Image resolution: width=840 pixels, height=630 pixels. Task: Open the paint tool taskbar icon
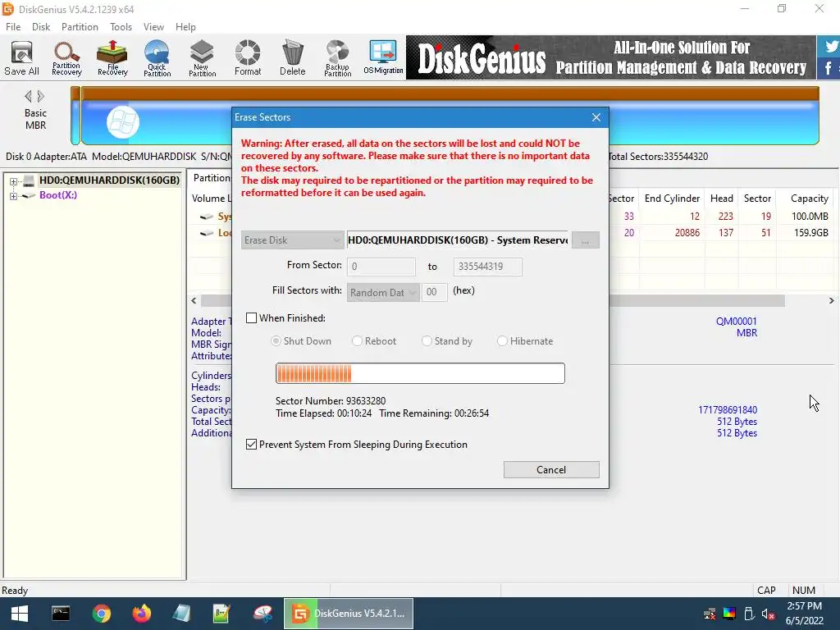point(262,614)
